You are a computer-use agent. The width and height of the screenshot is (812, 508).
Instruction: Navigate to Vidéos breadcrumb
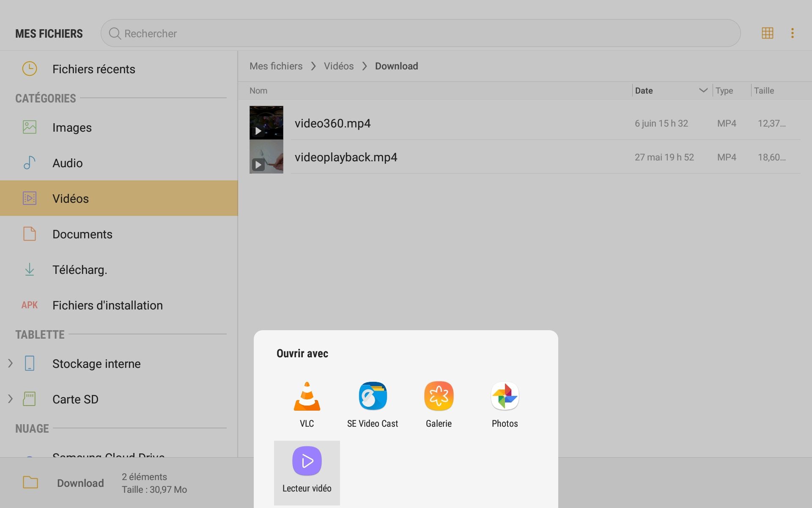pyautogui.click(x=338, y=66)
